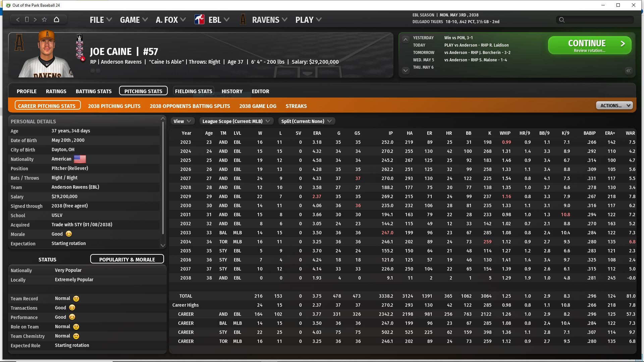This screenshot has width=644, height=362.
Task: Click the search magnifier icon
Action: [x=562, y=20]
